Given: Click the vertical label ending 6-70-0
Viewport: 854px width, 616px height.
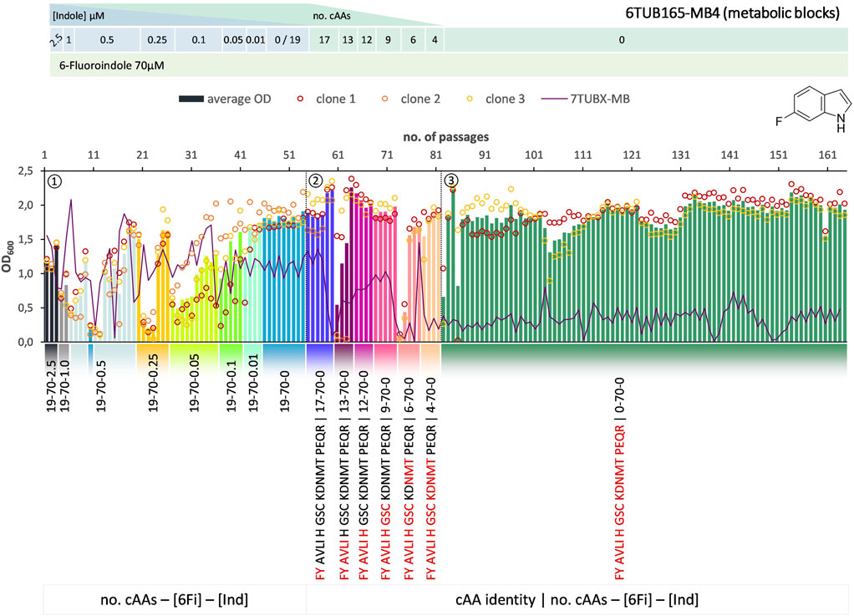Looking at the screenshot, I should coord(409,478).
